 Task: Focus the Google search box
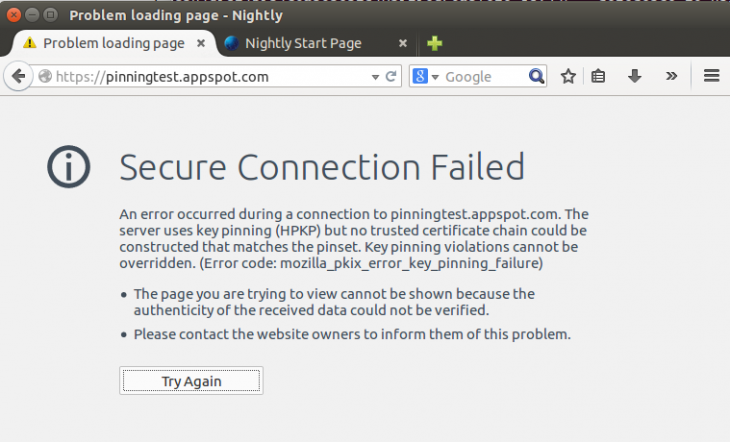tap(483, 76)
